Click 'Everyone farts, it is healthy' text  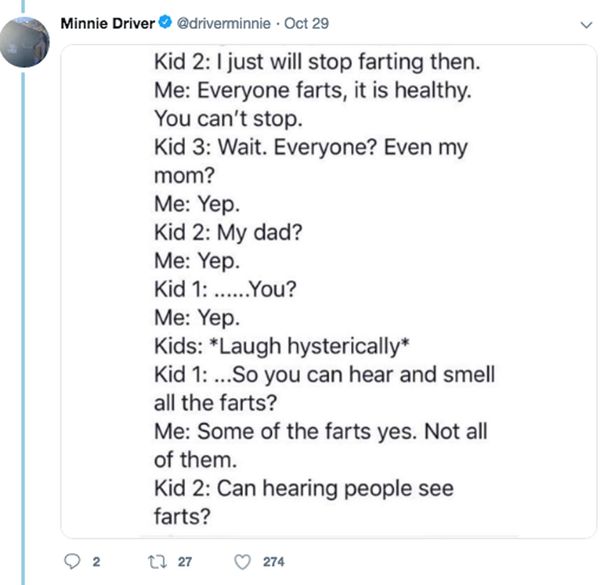pos(334,91)
